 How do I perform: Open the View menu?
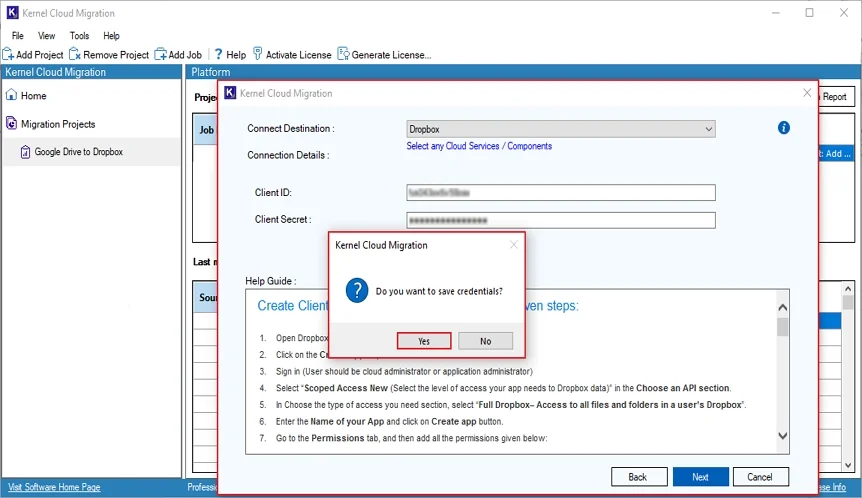(x=46, y=36)
